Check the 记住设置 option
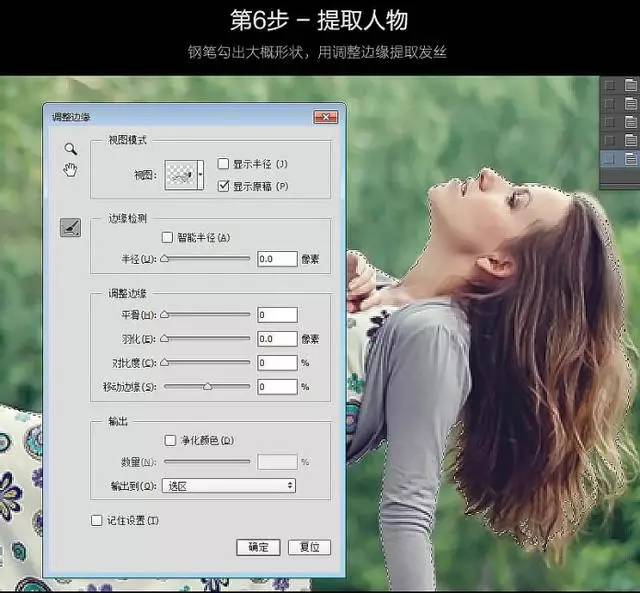 coord(97,520)
